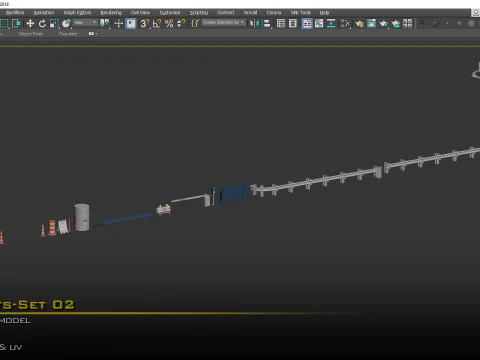This screenshot has height=360, width=480.
Task: Open the Rendering menu
Action: click(x=111, y=13)
